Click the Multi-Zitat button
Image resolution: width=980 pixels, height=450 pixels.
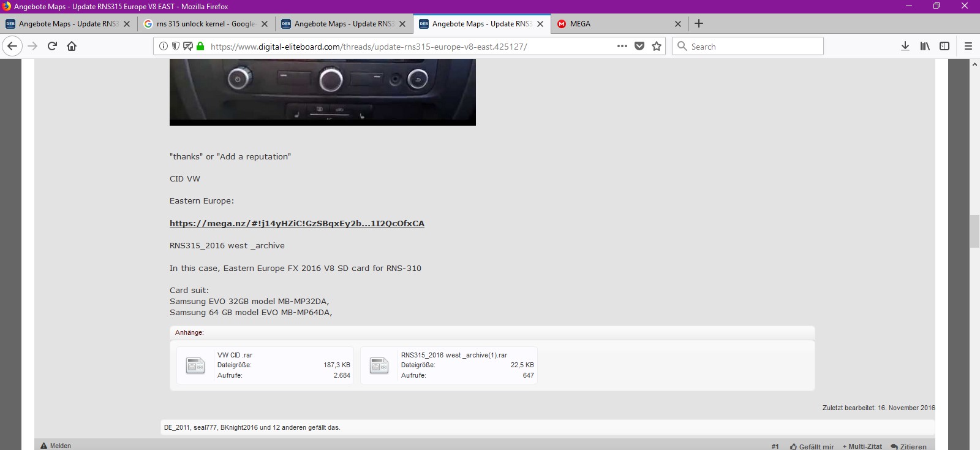862,446
